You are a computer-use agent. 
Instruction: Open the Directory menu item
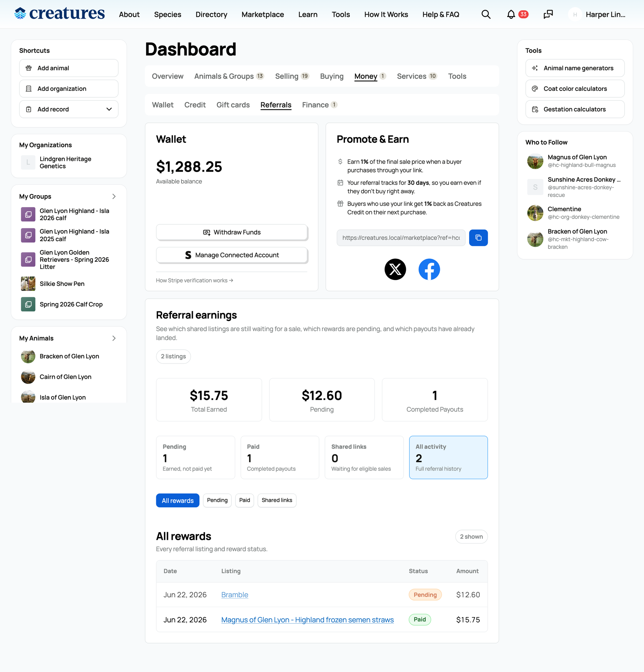click(x=211, y=14)
